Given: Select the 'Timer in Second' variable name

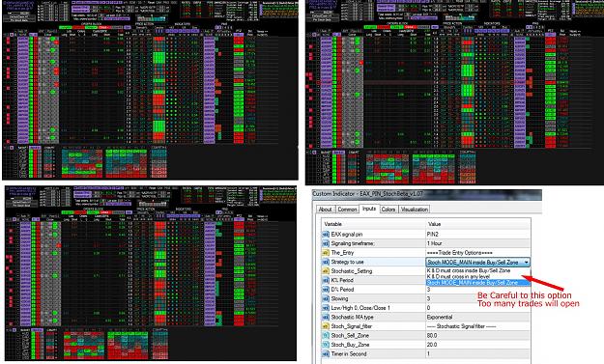Looking at the screenshot, I should pos(349,354).
